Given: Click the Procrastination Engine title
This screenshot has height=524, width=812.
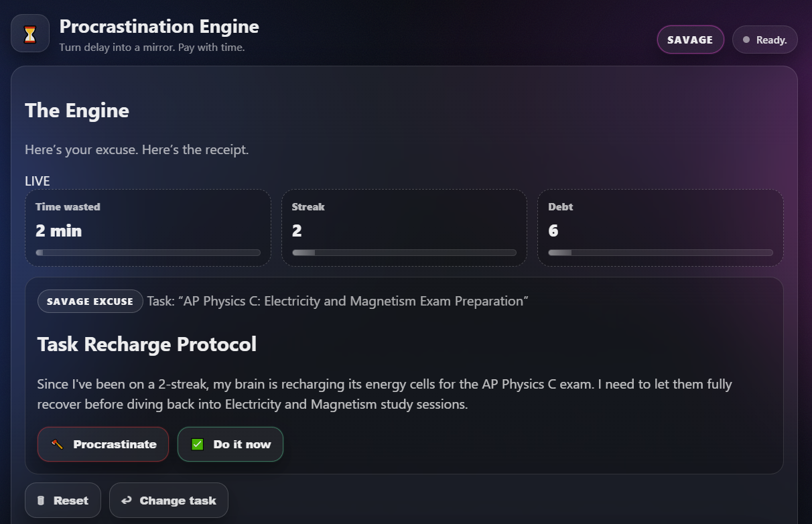Looking at the screenshot, I should [159, 27].
